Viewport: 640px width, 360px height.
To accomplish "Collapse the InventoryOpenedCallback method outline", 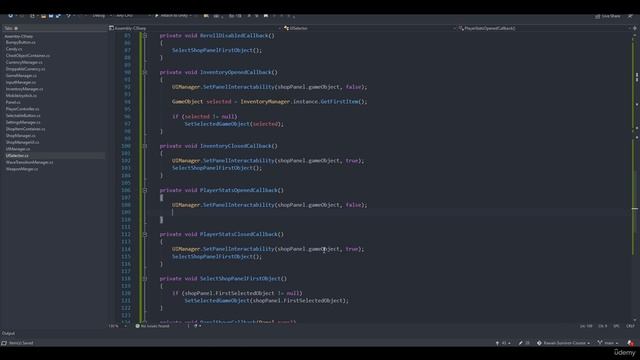I will click(145, 72).
